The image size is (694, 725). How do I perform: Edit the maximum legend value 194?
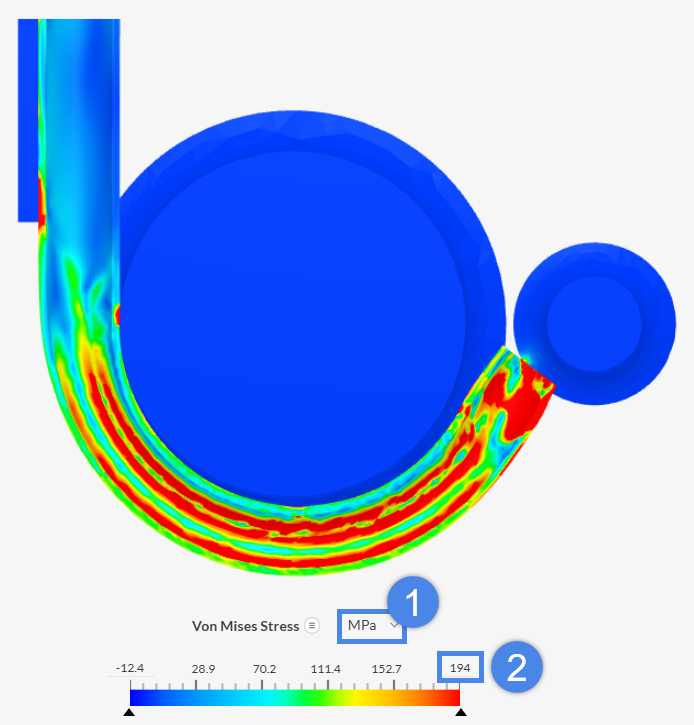click(460, 667)
